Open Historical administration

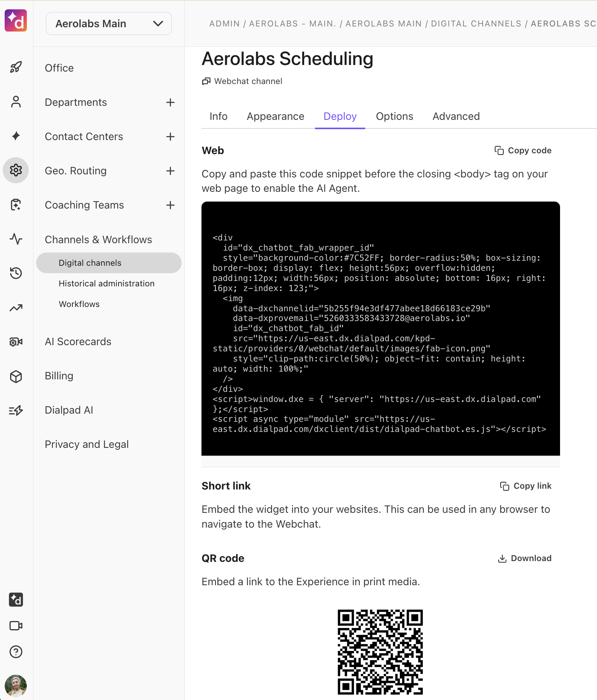[107, 284]
